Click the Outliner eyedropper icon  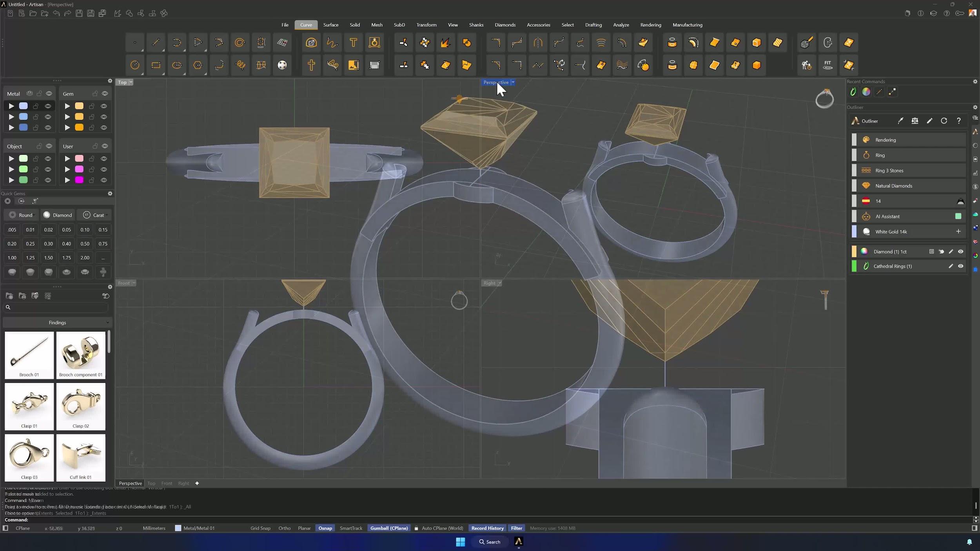click(x=900, y=121)
